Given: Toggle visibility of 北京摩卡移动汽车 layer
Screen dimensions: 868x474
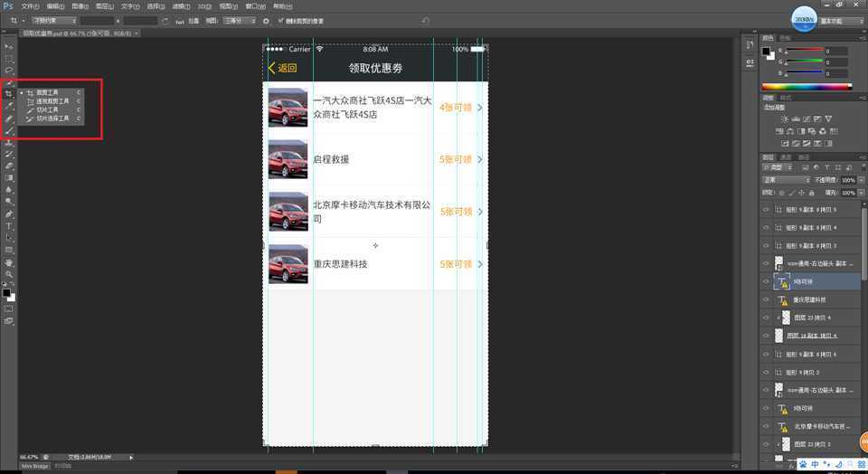Looking at the screenshot, I should point(766,426).
